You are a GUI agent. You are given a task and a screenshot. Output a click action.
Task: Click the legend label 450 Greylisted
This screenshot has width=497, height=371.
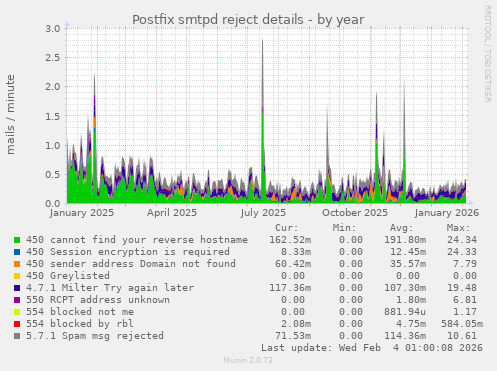point(68,276)
